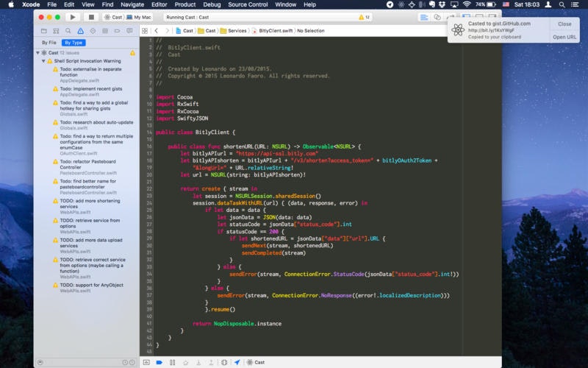Image resolution: width=588 pixels, height=368 pixels.
Task: Open the Source Control menu
Action: (248, 4)
